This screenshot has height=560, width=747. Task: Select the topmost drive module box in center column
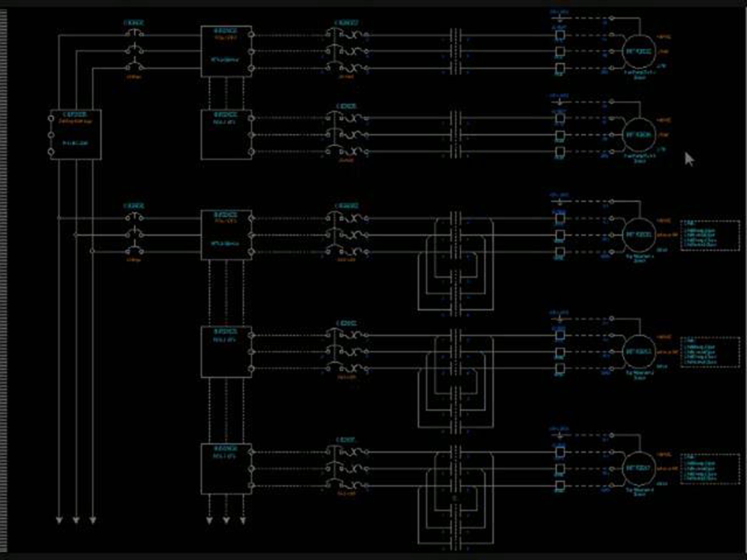227,51
